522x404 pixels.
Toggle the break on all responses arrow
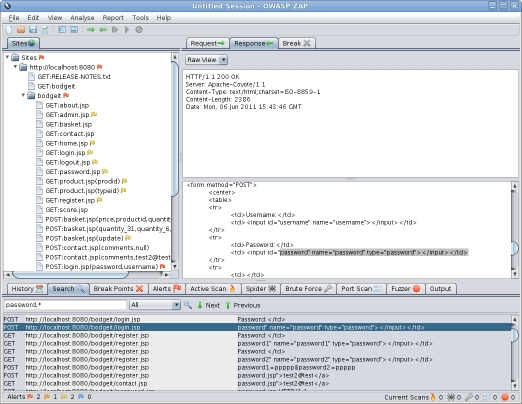click(103, 30)
